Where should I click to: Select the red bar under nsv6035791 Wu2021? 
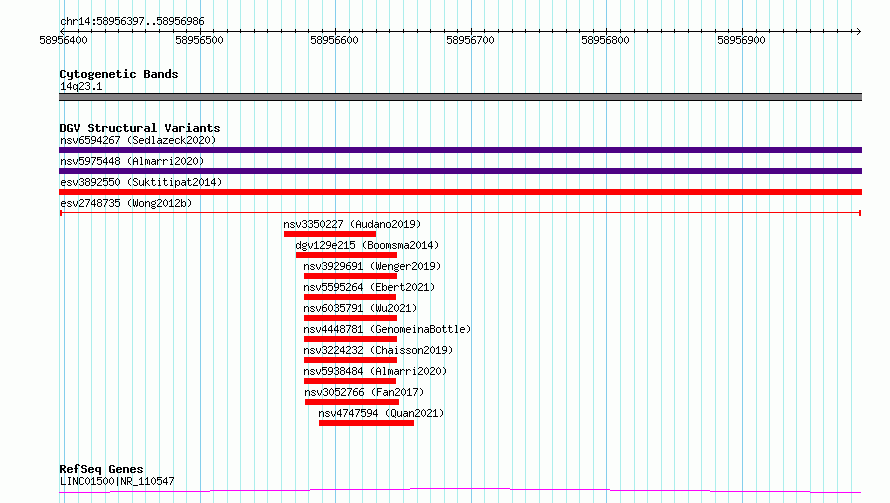[350, 318]
